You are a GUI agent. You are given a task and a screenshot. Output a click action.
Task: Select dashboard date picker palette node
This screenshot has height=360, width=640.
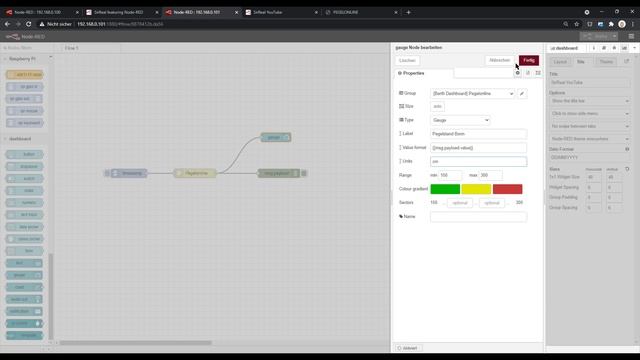24,227
